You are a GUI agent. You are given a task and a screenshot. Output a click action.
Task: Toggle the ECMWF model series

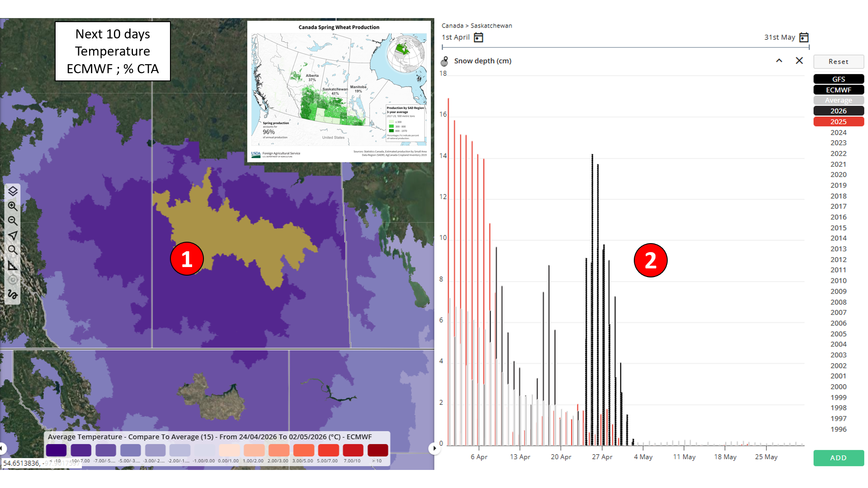pyautogui.click(x=838, y=90)
